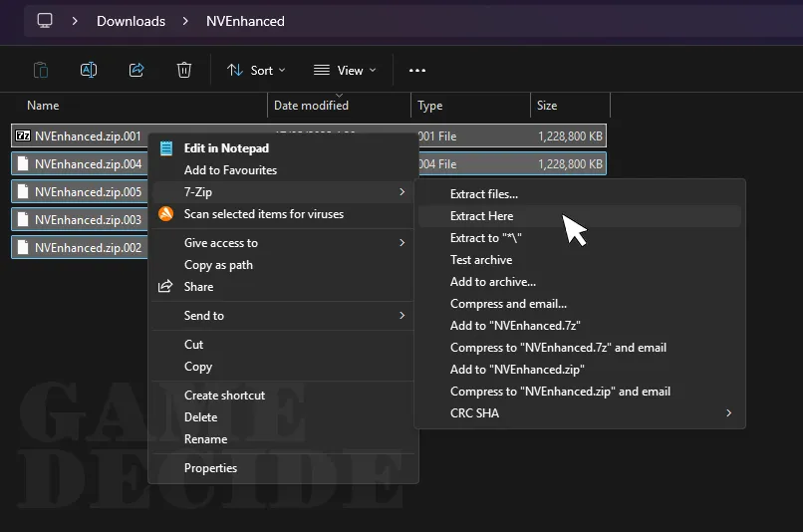Click the Share icon in toolbar
This screenshot has width=803, height=532.
click(136, 70)
